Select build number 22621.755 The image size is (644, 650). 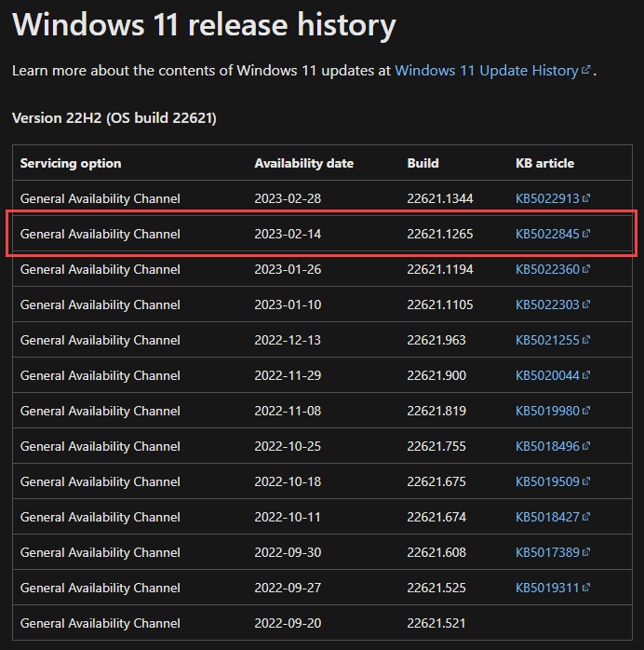coord(436,446)
